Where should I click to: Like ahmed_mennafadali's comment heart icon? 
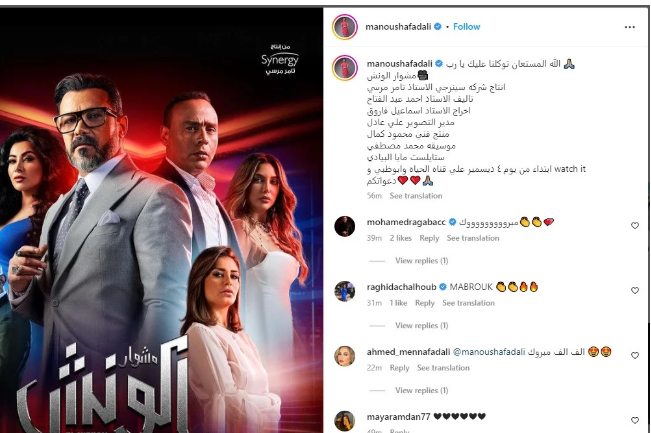coord(634,355)
